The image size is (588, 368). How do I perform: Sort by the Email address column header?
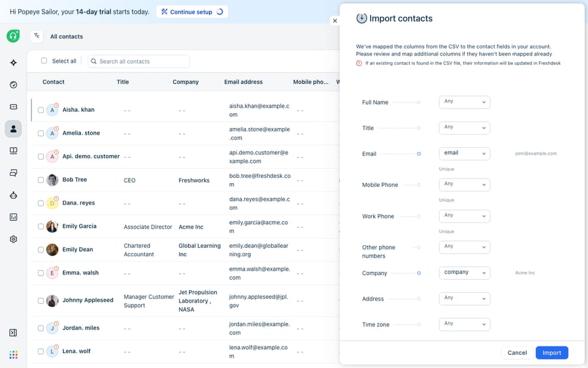244,82
